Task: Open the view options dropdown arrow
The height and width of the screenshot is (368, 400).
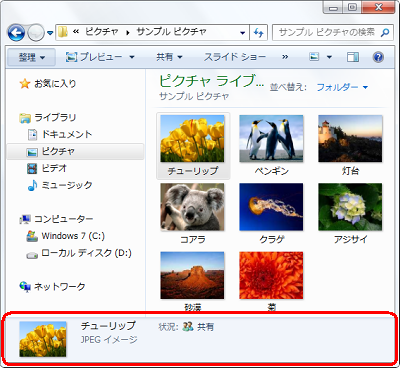Action: pyautogui.click(x=329, y=57)
